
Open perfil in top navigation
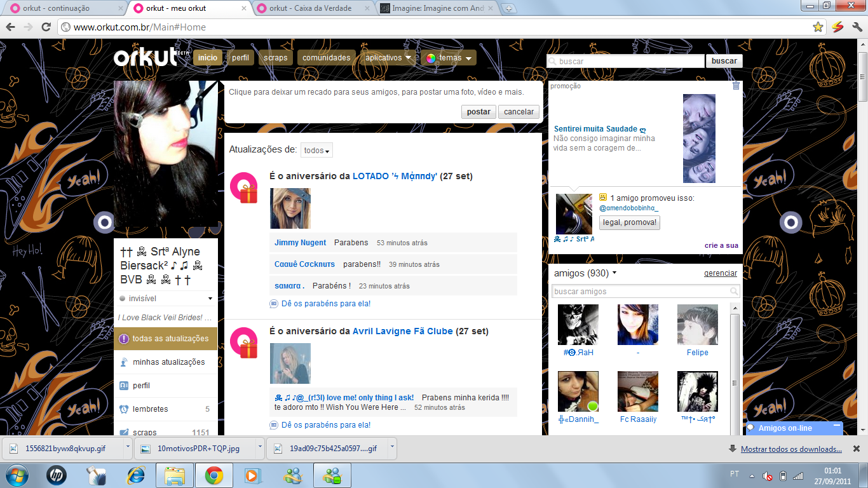[240, 58]
